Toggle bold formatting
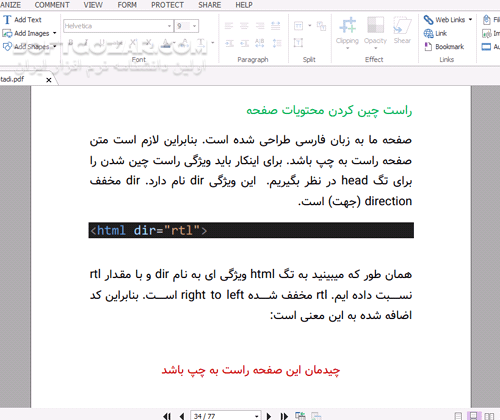500x420 pixels. [71, 43]
